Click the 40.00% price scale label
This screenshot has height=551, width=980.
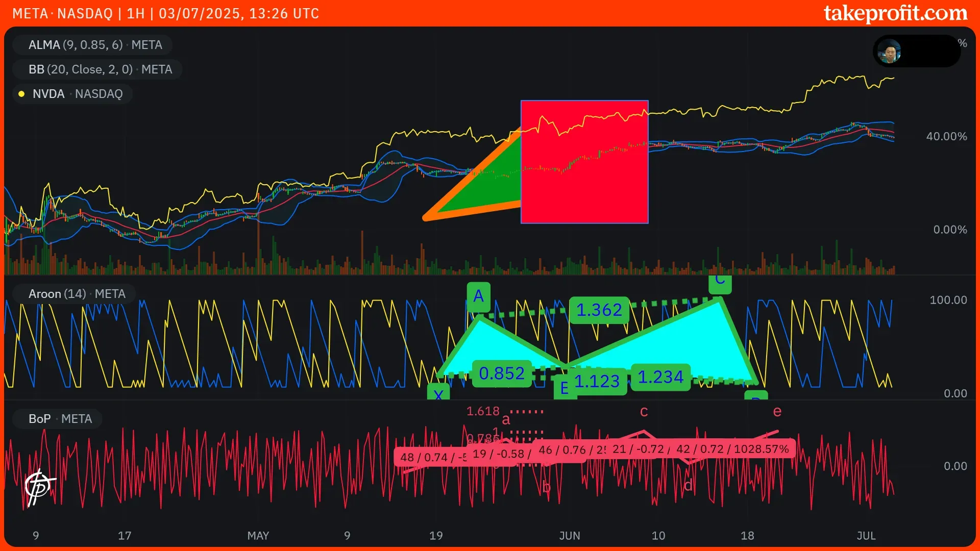[x=946, y=137]
